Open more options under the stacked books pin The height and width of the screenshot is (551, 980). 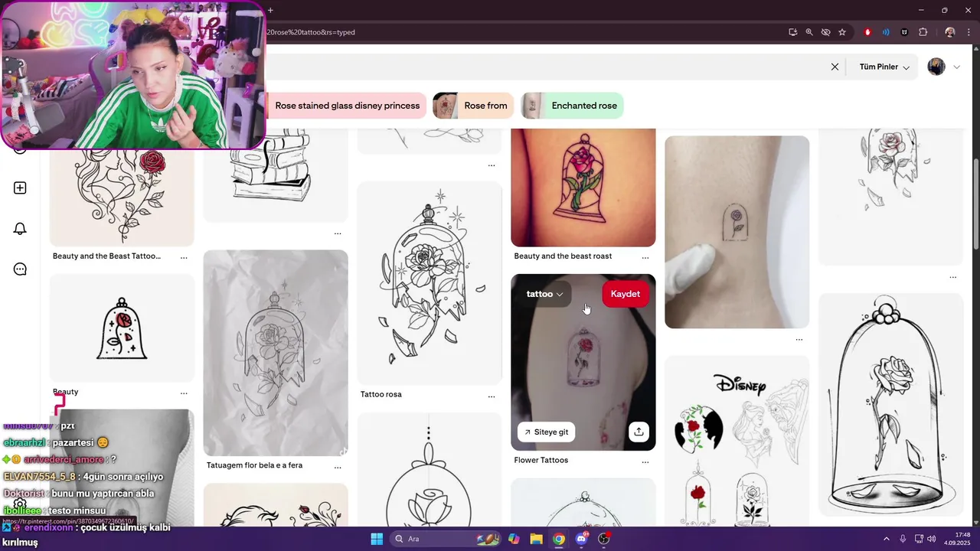(338, 233)
